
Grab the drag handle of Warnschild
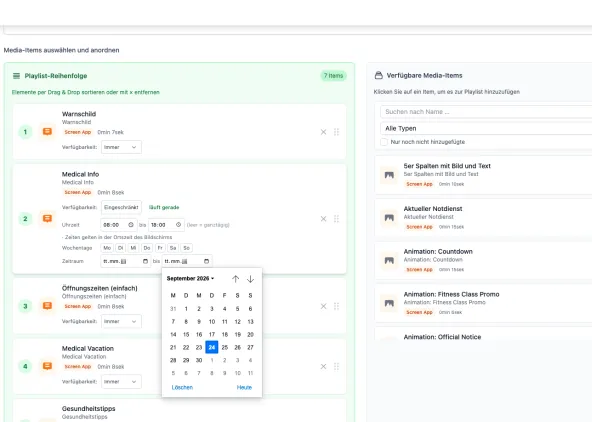pos(336,132)
